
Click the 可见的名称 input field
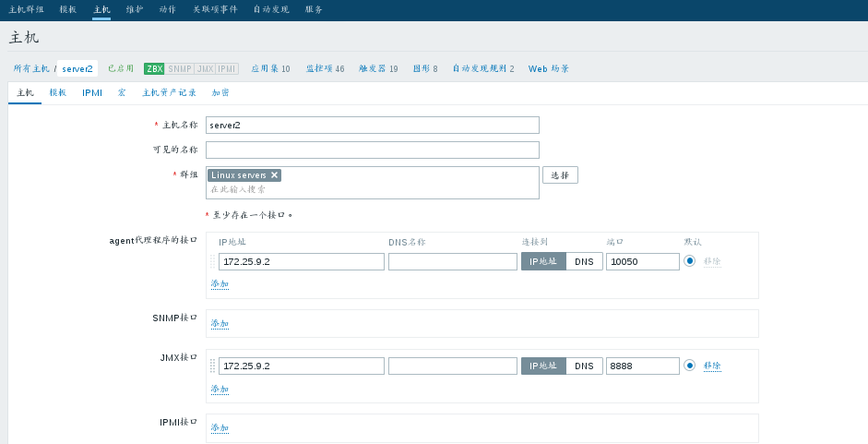click(x=373, y=150)
